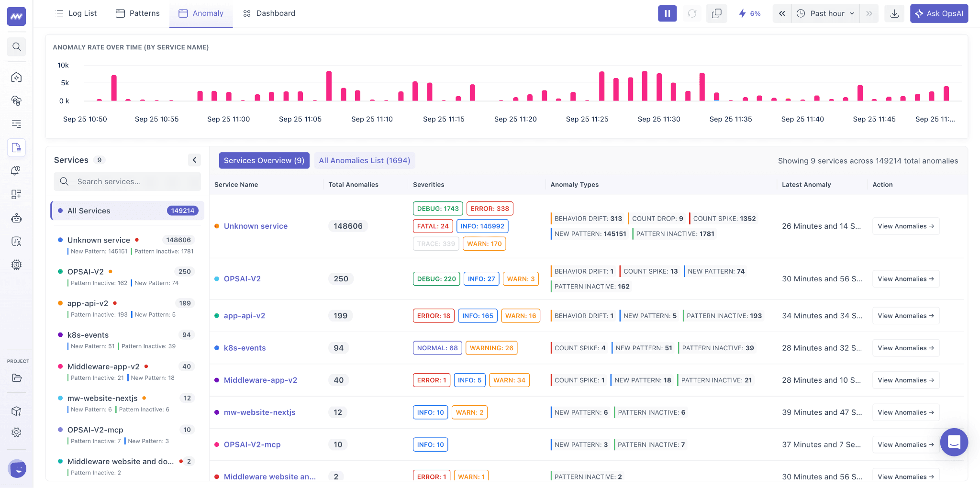Open the cloud database infrastructure icon
The height and width of the screenshot is (488, 980).
pos(16,100)
